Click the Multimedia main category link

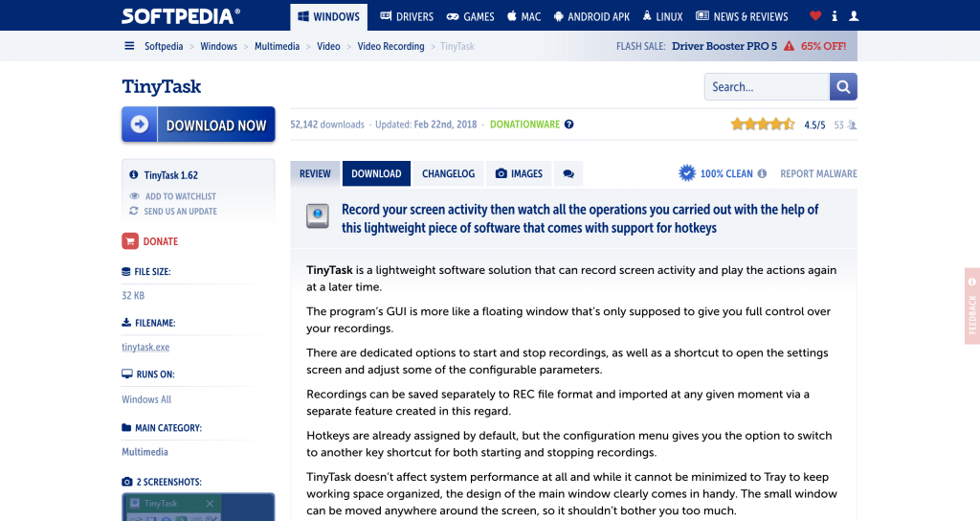pyautogui.click(x=145, y=452)
